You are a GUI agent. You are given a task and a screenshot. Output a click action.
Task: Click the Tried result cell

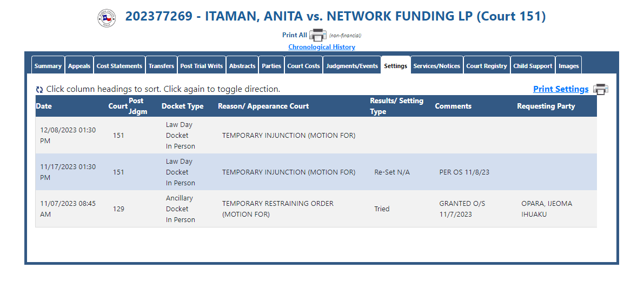coord(382,209)
